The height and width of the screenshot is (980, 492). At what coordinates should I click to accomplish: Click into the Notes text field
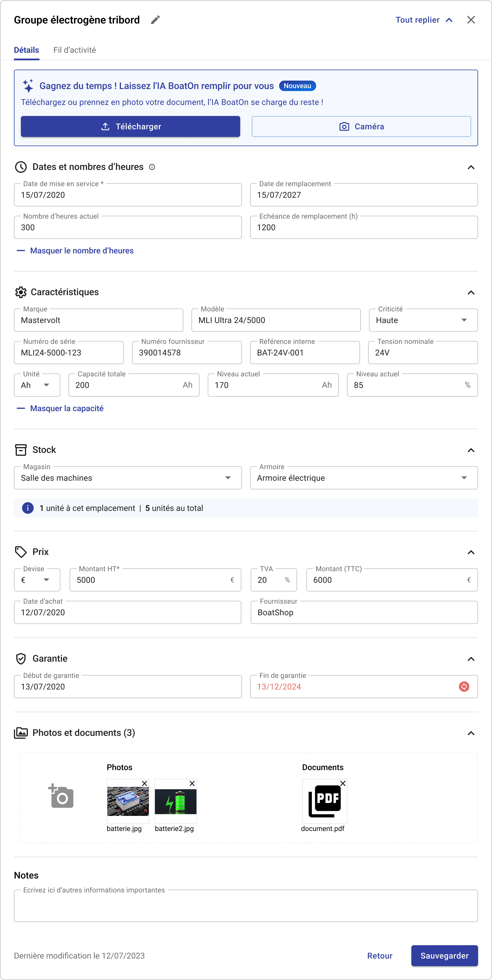(x=246, y=906)
